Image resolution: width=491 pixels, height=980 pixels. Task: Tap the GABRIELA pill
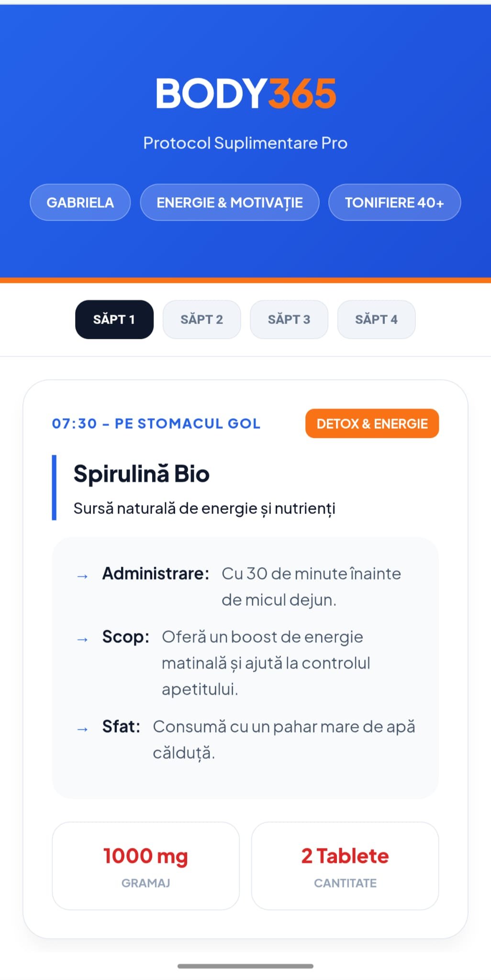pyautogui.click(x=80, y=202)
